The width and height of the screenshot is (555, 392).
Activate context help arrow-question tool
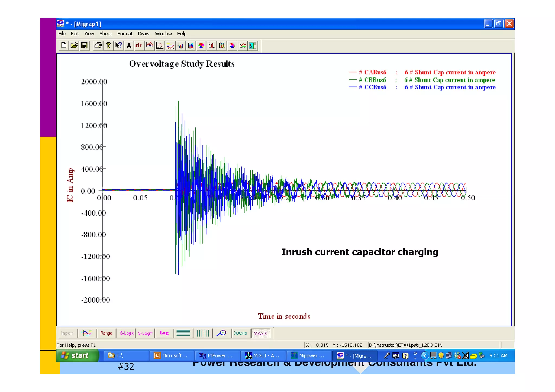119,45
